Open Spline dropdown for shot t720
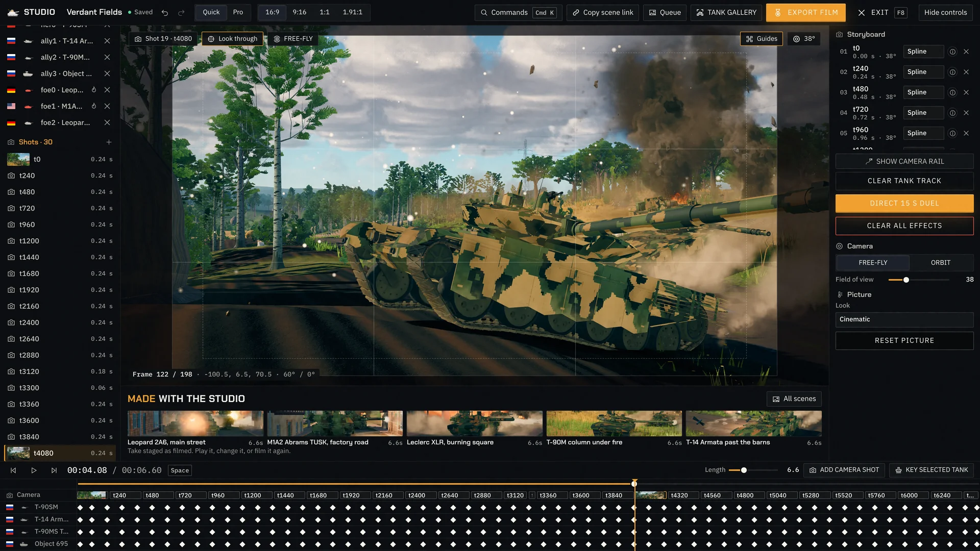 point(923,113)
